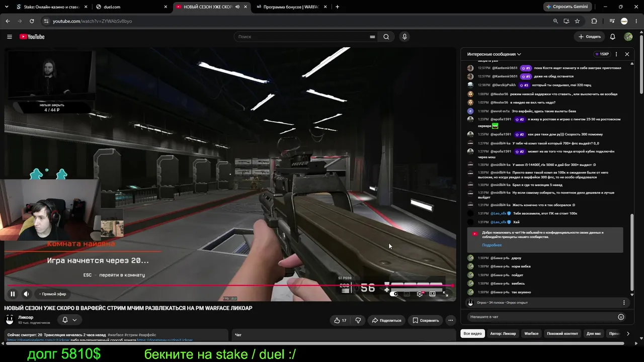Viewport: 644px width, 362px height.
Task: Select the Автор: Ликоар chip
Action: 503,333
